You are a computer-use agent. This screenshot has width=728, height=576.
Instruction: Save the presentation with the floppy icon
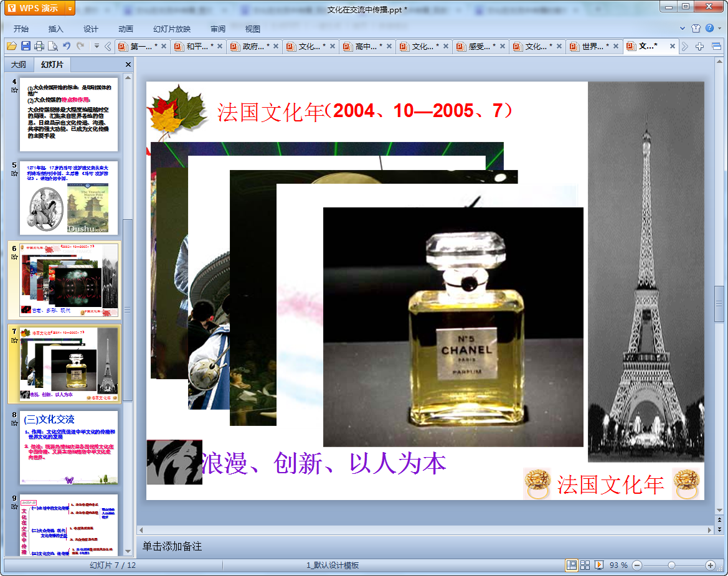pyautogui.click(x=26, y=46)
